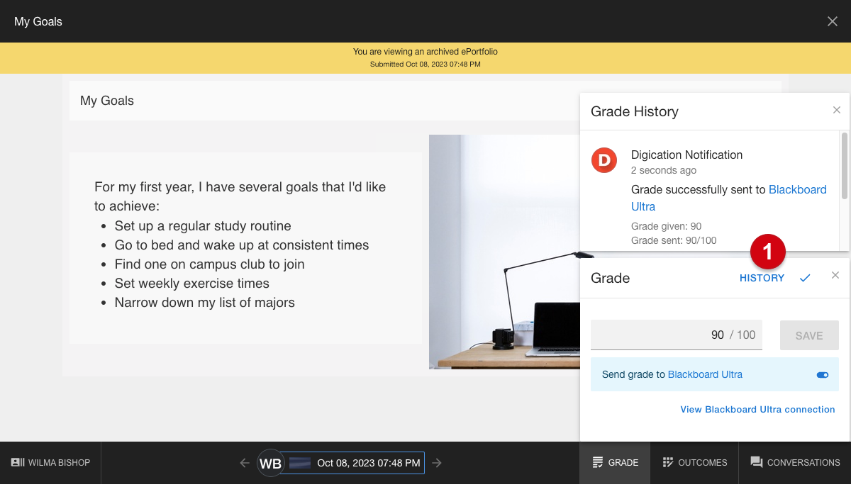Select the Oct 08, 2023 07:48 PM submission
This screenshot has height=504, width=851.
click(x=355, y=463)
